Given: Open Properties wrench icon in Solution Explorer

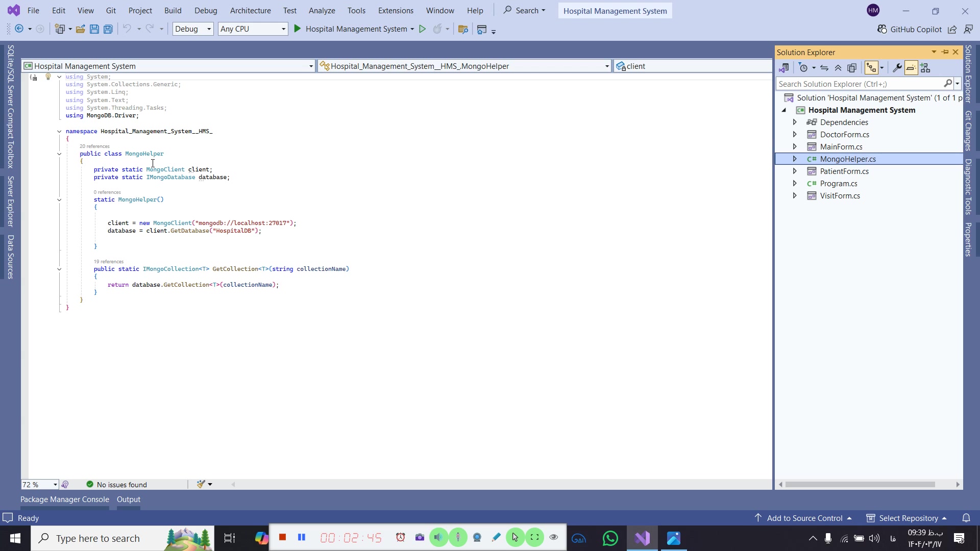Looking at the screenshot, I should click(x=897, y=68).
